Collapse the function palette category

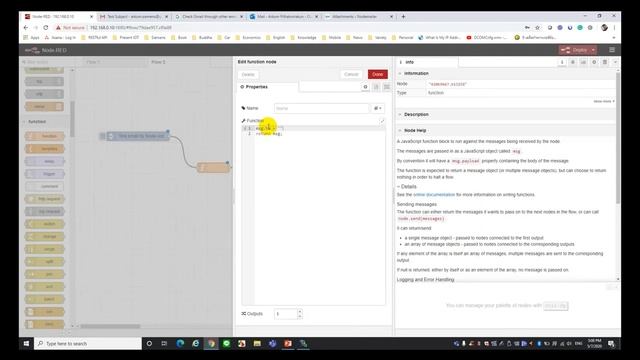pyautogui.click(x=37, y=122)
